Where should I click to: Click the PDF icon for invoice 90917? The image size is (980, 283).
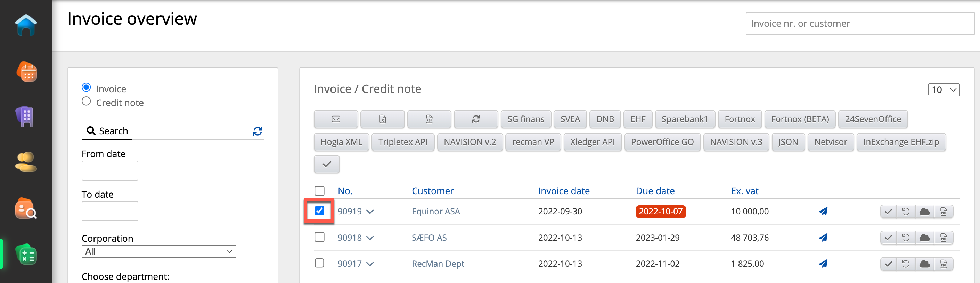[944, 264]
